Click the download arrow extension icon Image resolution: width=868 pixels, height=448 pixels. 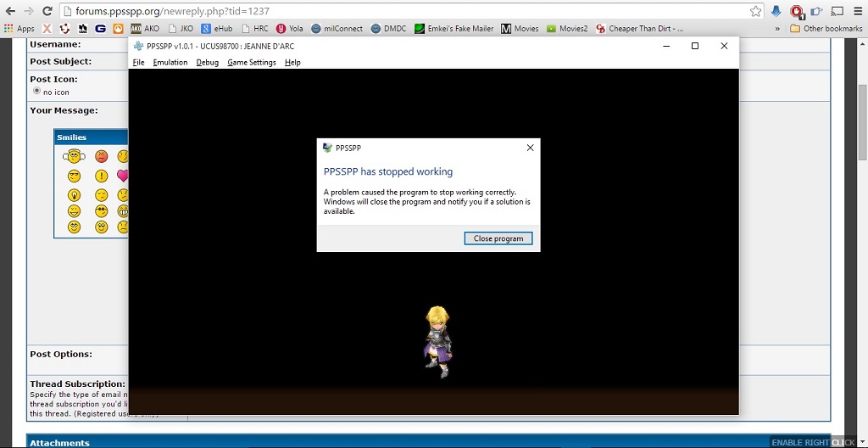776,11
